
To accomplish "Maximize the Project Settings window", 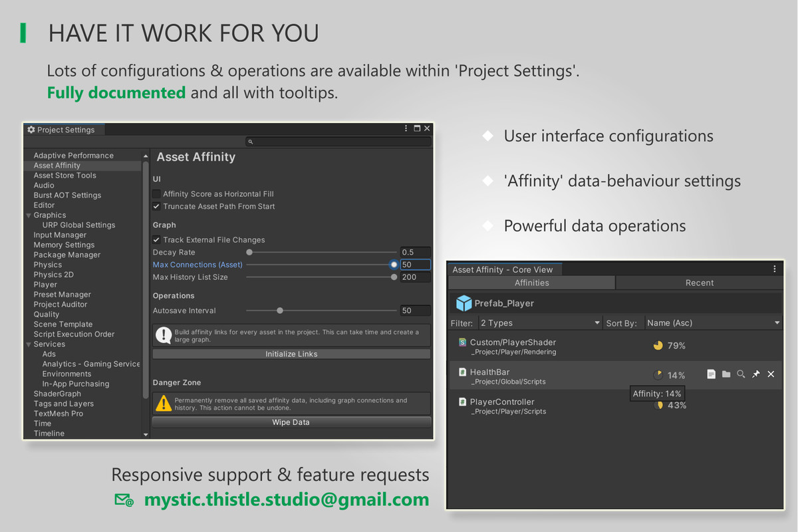I will pyautogui.click(x=417, y=128).
